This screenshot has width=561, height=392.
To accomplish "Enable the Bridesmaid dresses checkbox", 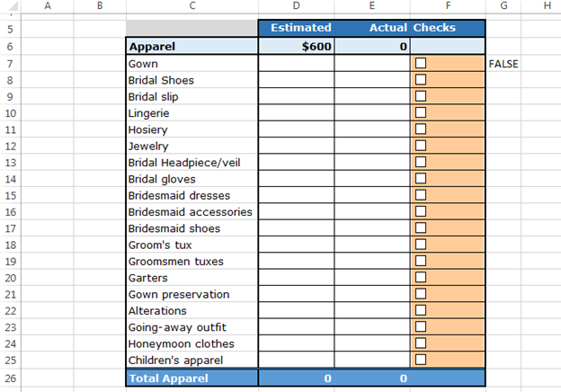I will coord(421,195).
